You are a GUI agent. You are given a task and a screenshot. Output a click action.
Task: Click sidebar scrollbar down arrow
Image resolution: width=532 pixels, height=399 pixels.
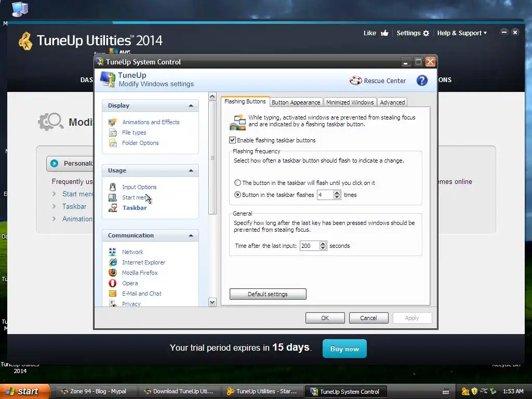[x=212, y=302]
